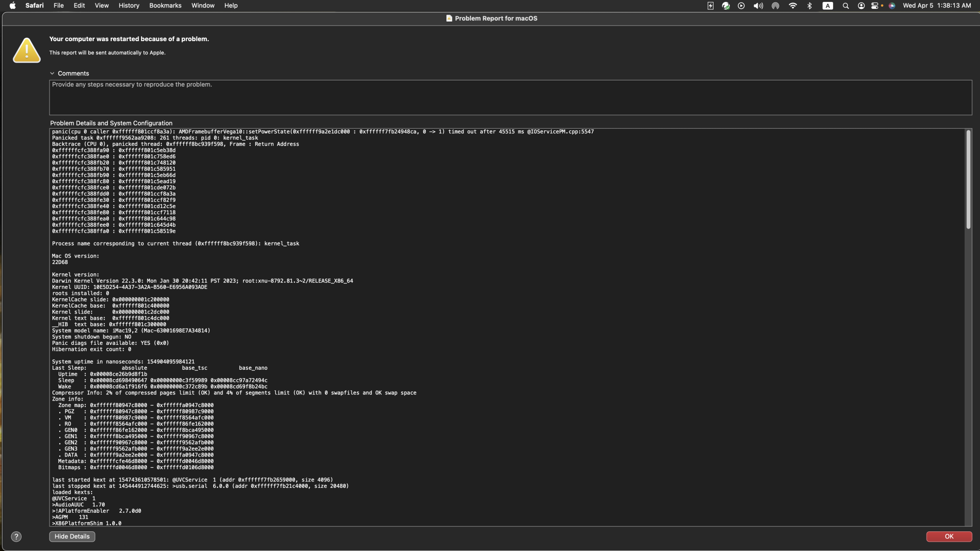The width and height of the screenshot is (980, 551).
Task: Confirm the report with OK button
Action: [x=949, y=536]
